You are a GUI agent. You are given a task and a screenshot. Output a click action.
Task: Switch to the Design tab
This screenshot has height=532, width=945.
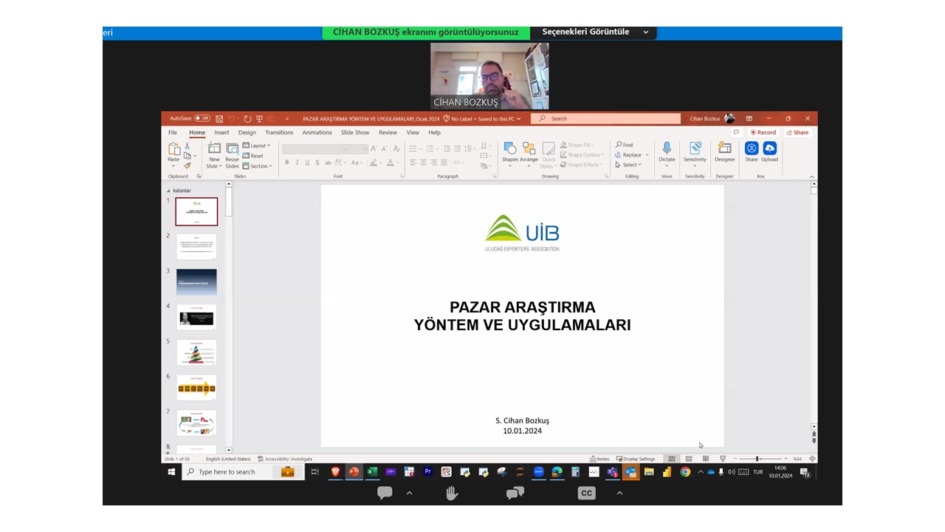click(x=247, y=133)
